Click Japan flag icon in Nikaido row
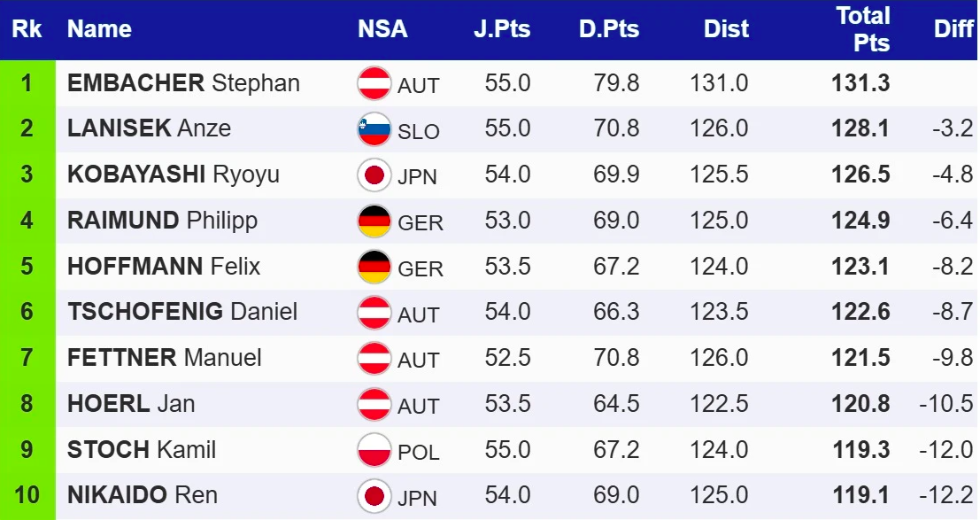The height and width of the screenshot is (520, 980). tap(374, 496)
